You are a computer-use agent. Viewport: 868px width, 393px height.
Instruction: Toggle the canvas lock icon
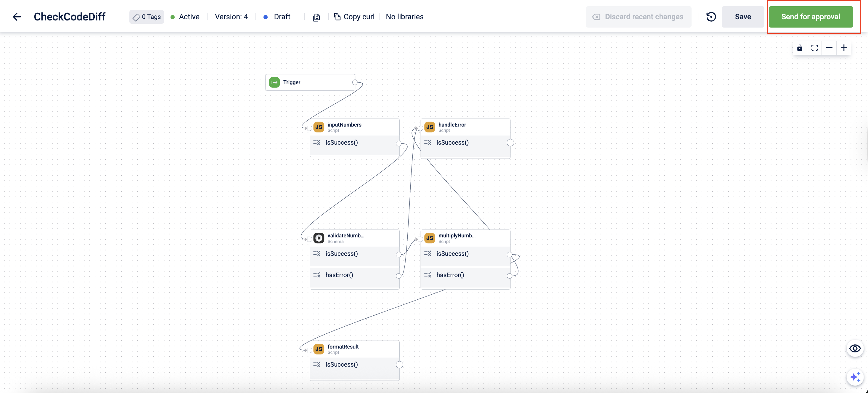point(800,48)
